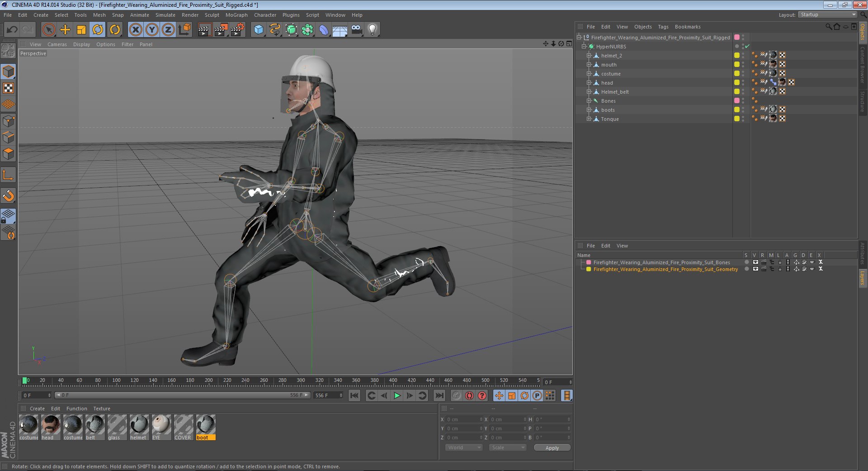Open spline pen tools icon
Image resolution: width=868 pixels, height=471 pixels.
pyautogui.click(x=275, y=30)
